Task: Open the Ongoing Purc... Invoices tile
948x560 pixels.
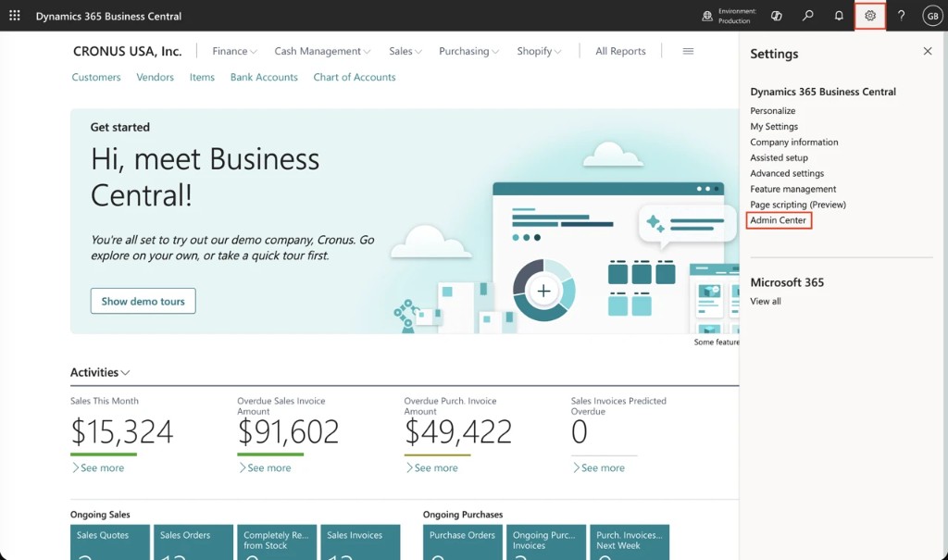Action: [x=546, y=542]
